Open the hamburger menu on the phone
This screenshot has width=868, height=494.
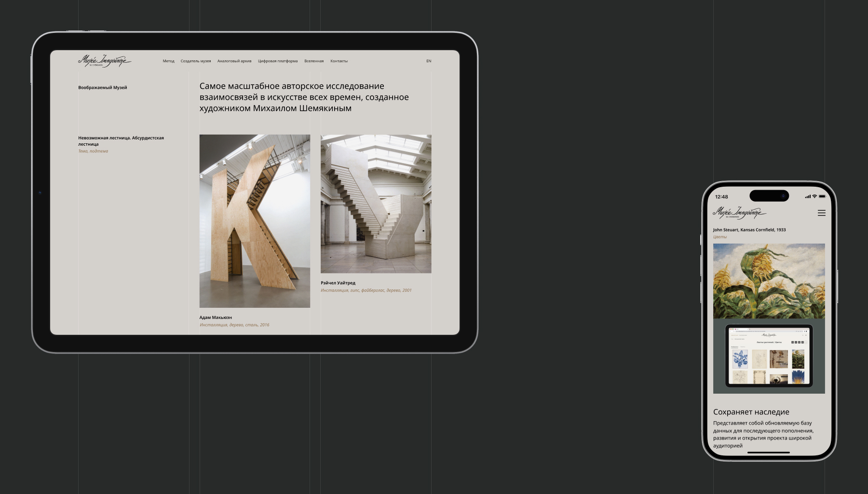pos(821,213)
